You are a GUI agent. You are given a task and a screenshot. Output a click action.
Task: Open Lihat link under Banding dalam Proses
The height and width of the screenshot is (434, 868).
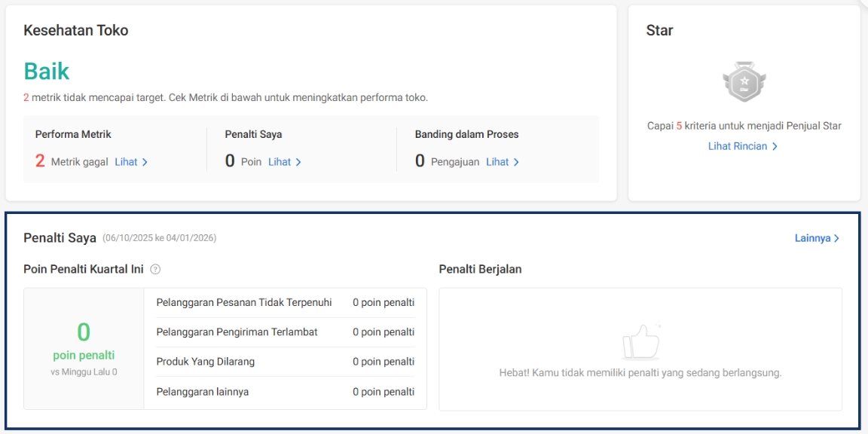[x=503, y=162]
